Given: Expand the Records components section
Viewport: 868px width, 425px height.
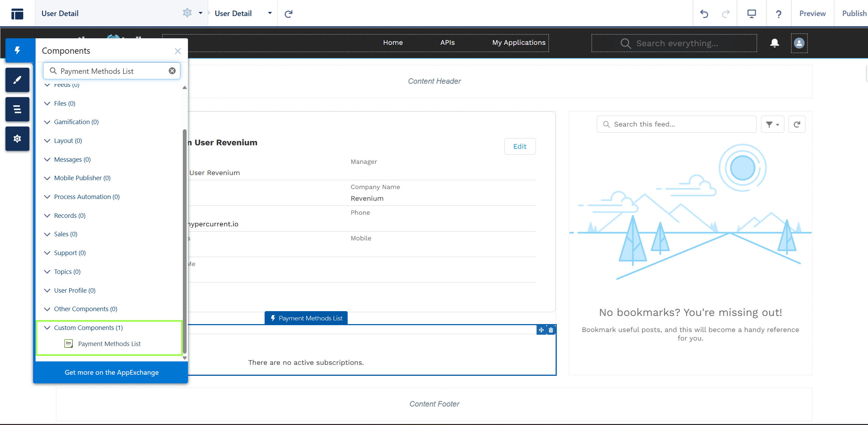Looking at the screenshot, I should pos(48,215).
